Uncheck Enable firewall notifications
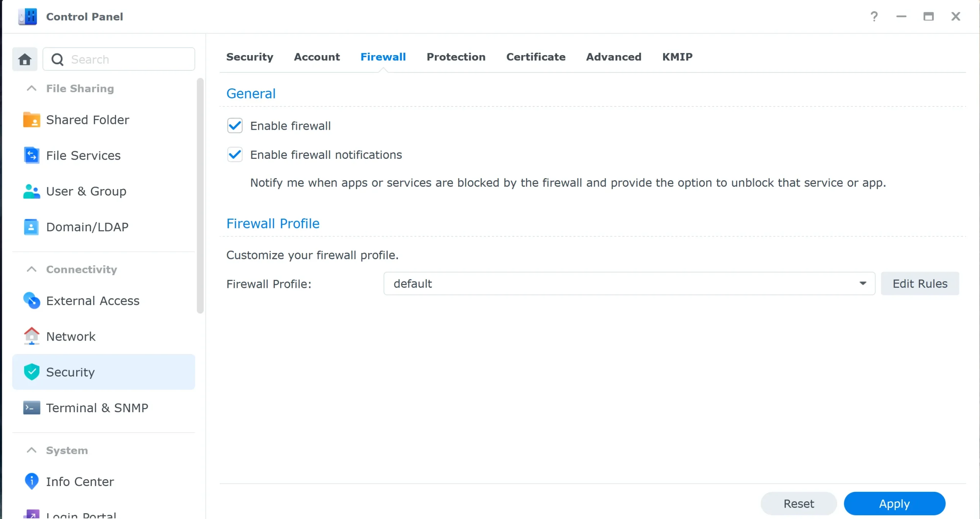This screenshot has width=980, height=519. [235, 155]
